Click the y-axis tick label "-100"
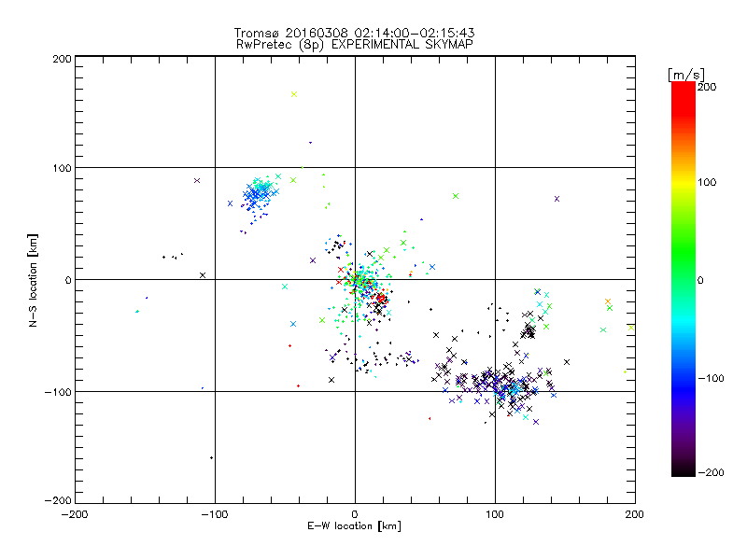This screenshot has width=747, height=560. 58,392
